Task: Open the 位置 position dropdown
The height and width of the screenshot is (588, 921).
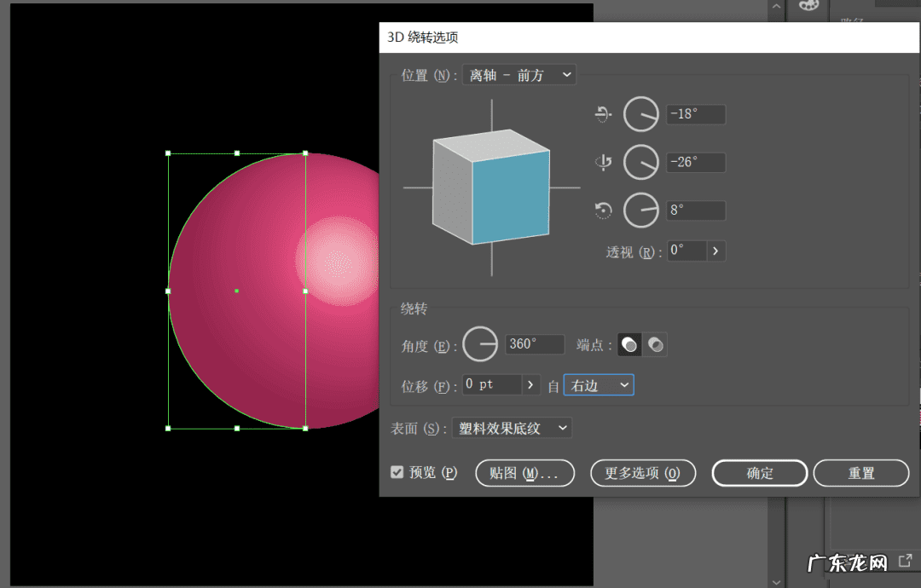Action: click(518, 75)
